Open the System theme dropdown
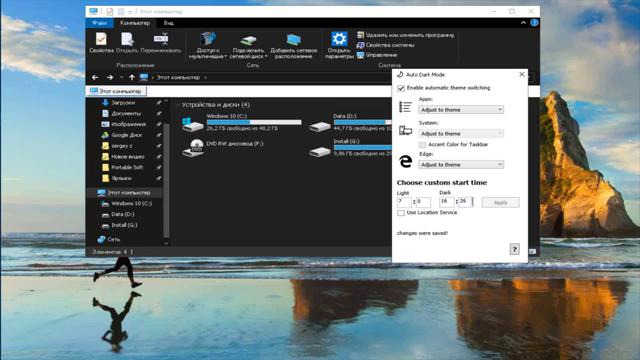This screenshot has height=360, width=640. 461,133
